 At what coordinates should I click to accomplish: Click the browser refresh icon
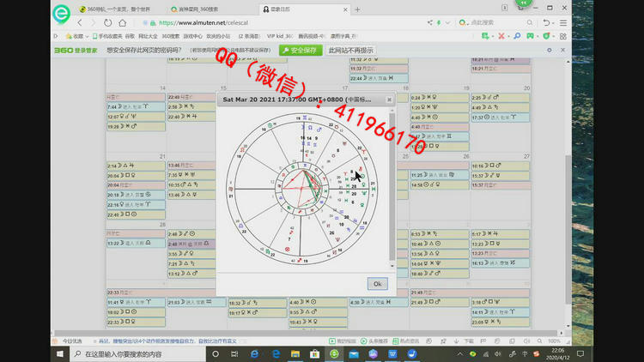click(x=106, y=22)
